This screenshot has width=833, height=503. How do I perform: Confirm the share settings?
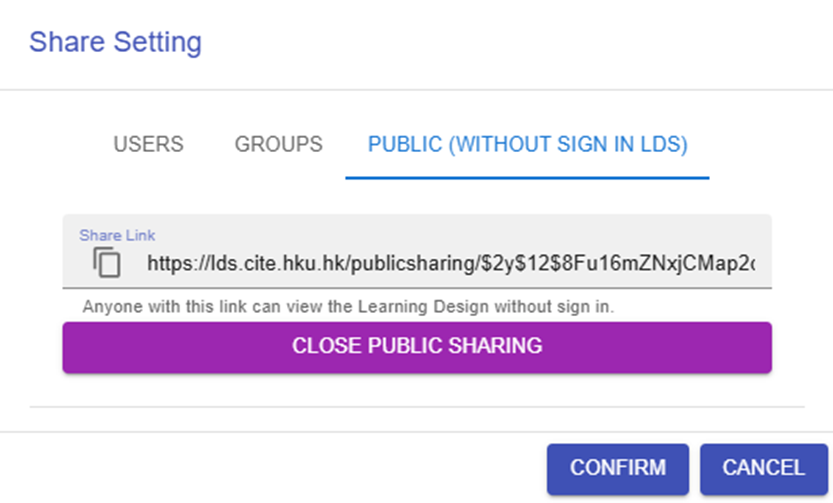pyautogui.click(x=617, y=468)
